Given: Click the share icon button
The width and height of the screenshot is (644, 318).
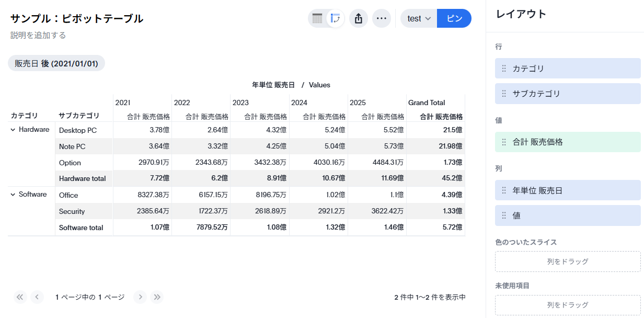Looking at the screenshot, I should click(x=359, y=19).
